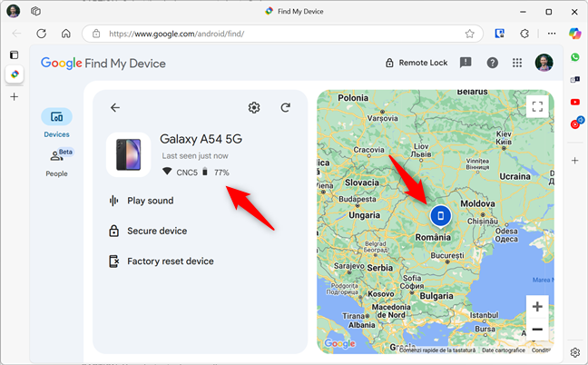Open map keyboard shortcuts link
588x365 pixels.
pos(437,350)
